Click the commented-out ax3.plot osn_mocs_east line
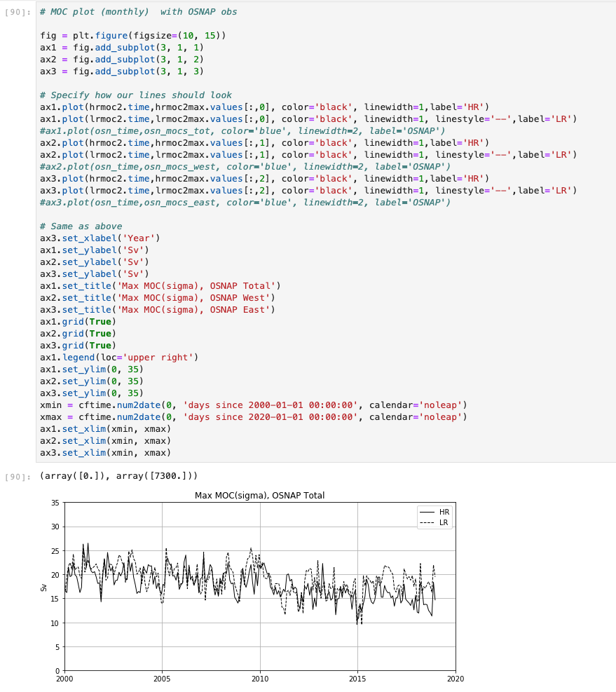 tap(245, 203)
